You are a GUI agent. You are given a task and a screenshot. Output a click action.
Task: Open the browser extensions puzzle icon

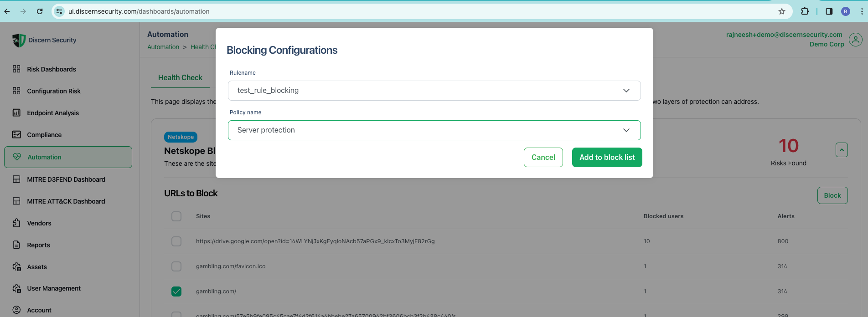pyautogui.click(x=805, y=11)
